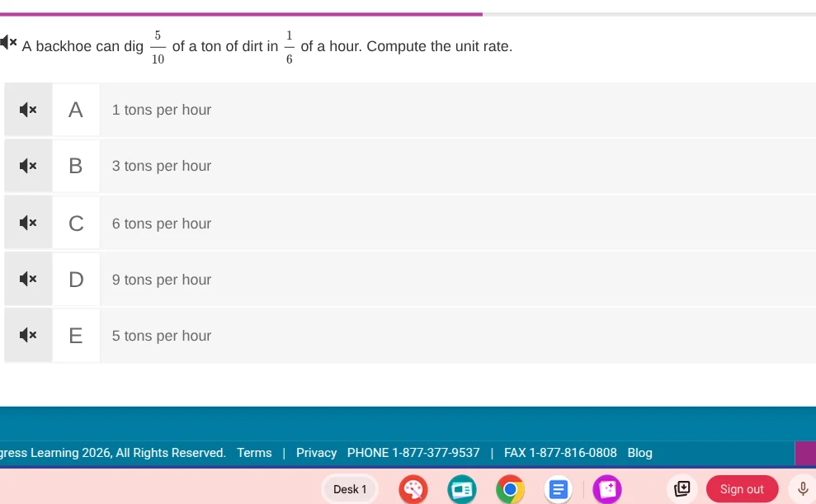
Task: Open the Terms link in footer
Action: pos(254,453)
